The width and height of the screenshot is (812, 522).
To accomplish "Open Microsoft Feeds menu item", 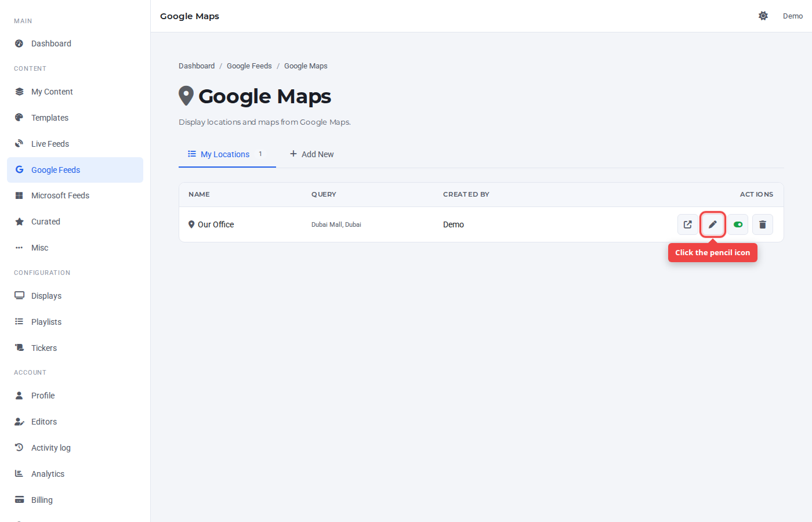I will 75,195.
